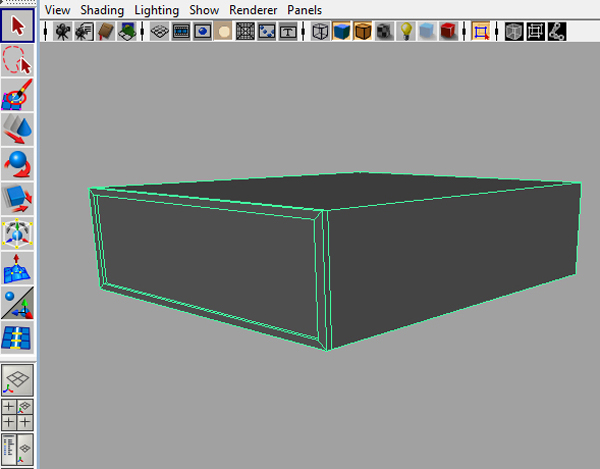
Task: Switch to the four-view layout
Action: tap(18, 415)
